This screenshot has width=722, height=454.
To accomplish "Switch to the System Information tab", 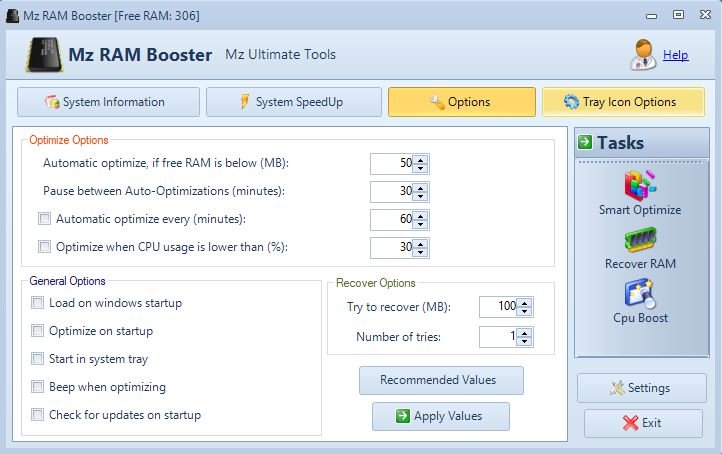I will (108, 102).
